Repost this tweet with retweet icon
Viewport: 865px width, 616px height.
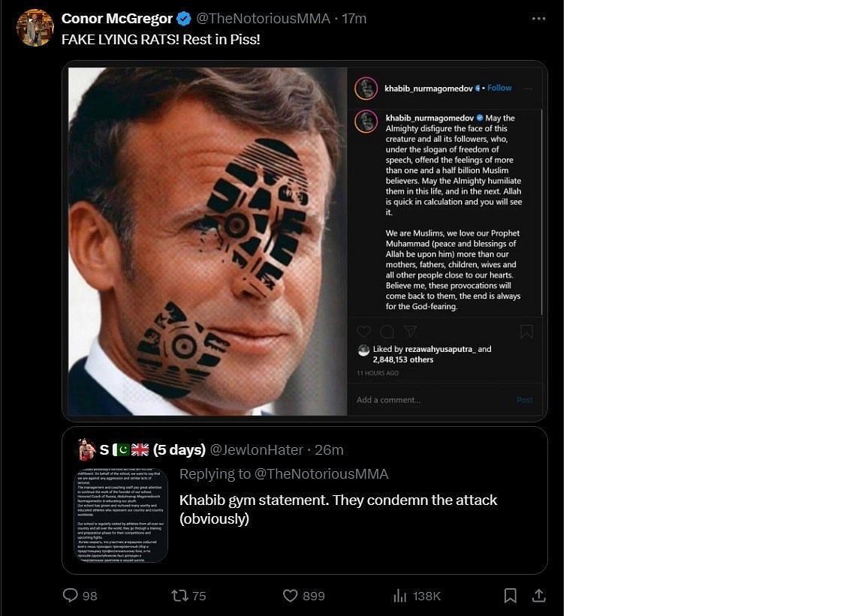(179, 596)
